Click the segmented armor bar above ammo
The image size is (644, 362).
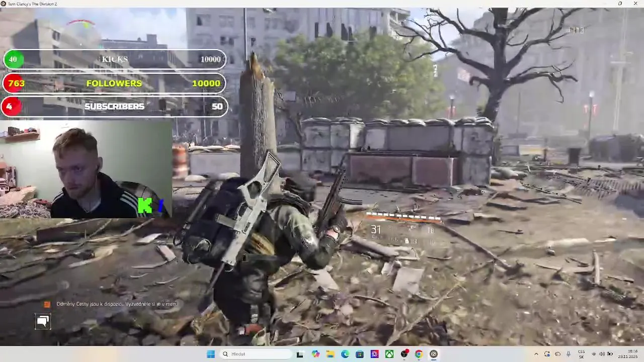(x=403, y=217)
